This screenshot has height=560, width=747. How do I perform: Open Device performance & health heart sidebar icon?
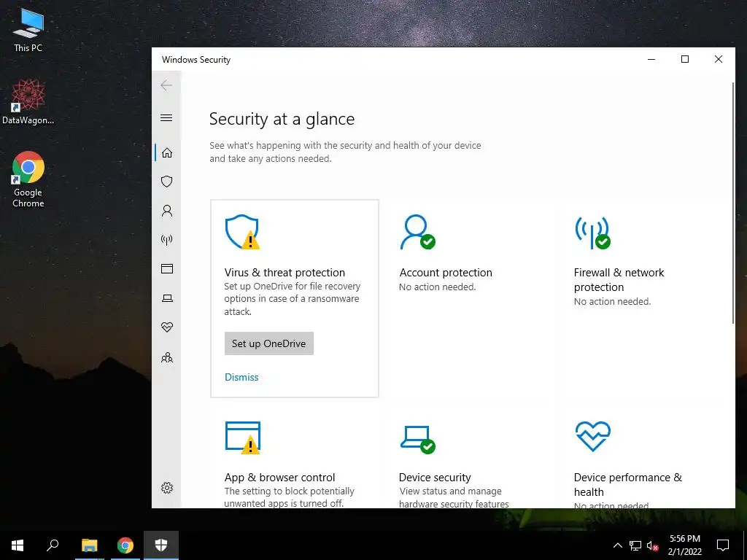point(167,327)
